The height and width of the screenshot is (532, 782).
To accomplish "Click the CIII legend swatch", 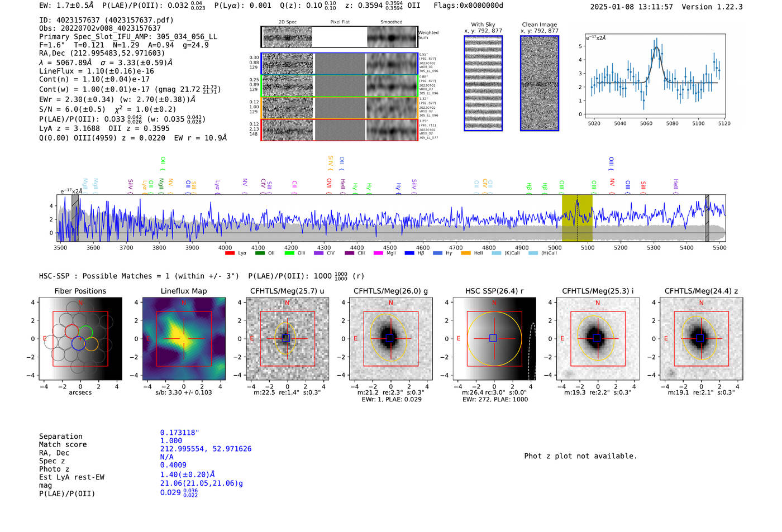I will tap(349, 253).
